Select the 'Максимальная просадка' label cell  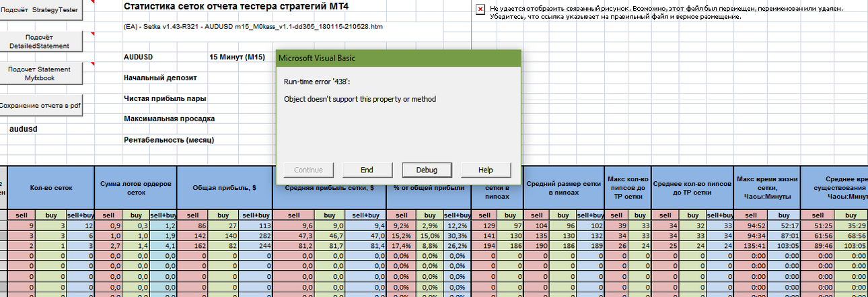(x=170, y=119)
